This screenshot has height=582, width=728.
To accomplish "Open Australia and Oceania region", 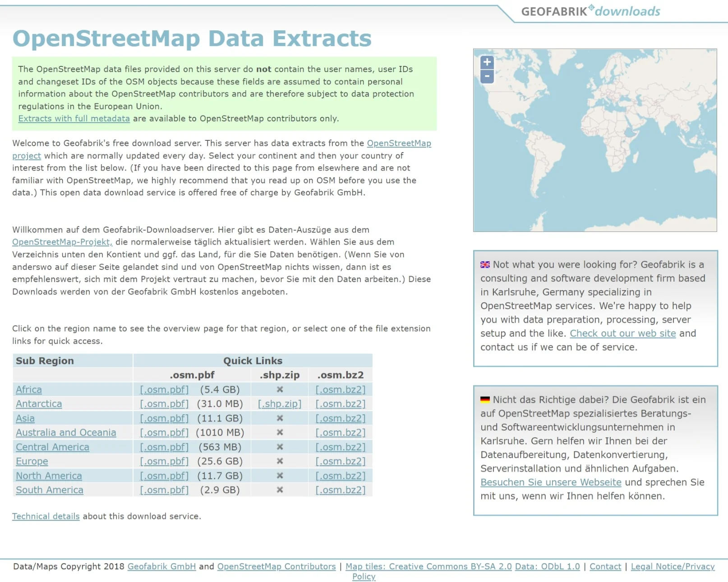I will [66, 433].
